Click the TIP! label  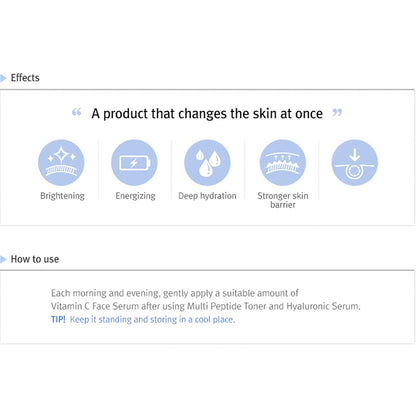point(58,319)
